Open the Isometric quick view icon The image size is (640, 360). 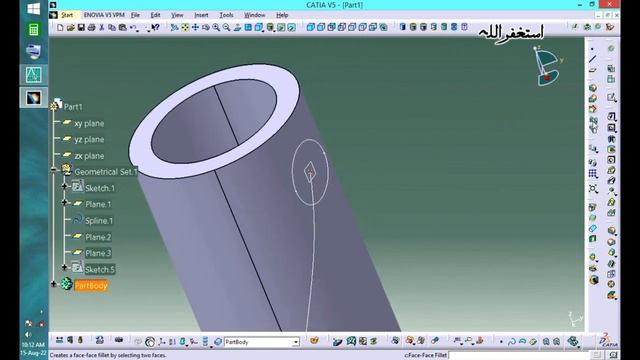tap(259, 27)
